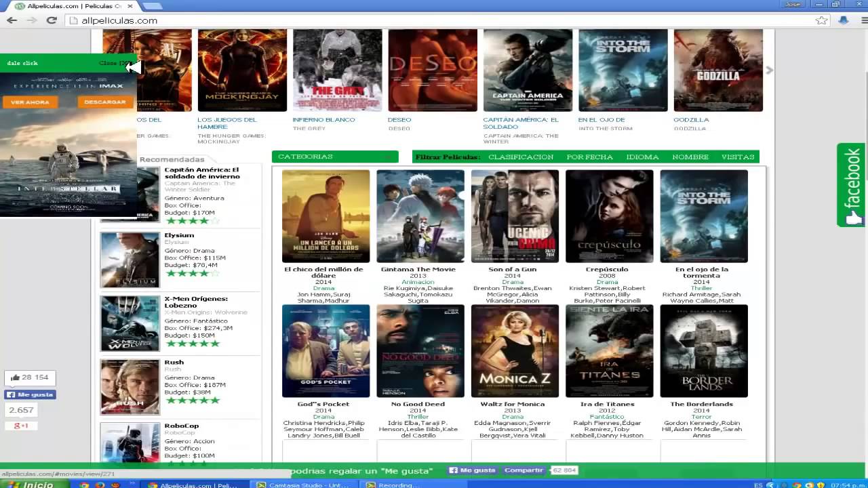
Task: Click the X-Men Orígenes: Lobezno title
Action: [196, 302]
